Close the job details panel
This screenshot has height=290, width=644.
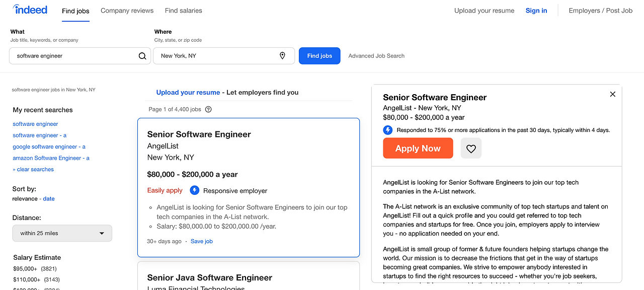tap(612, 94)
